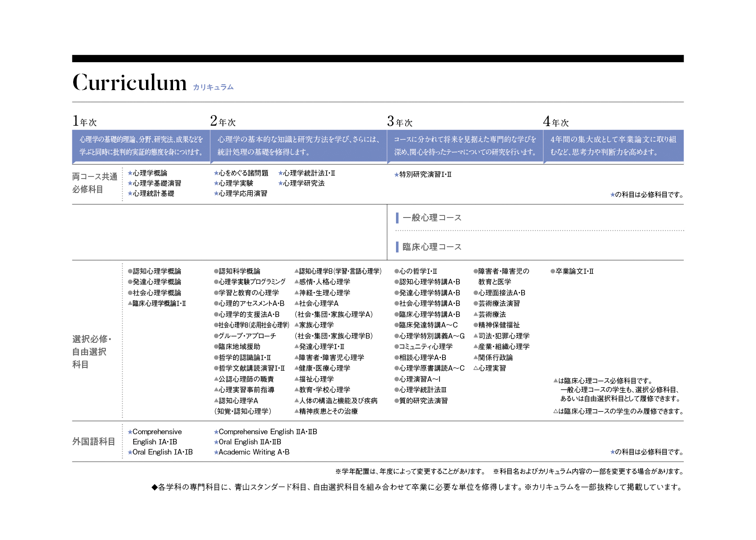
Task: Click the 外国語科目 row label
Action: pos(93,442)
